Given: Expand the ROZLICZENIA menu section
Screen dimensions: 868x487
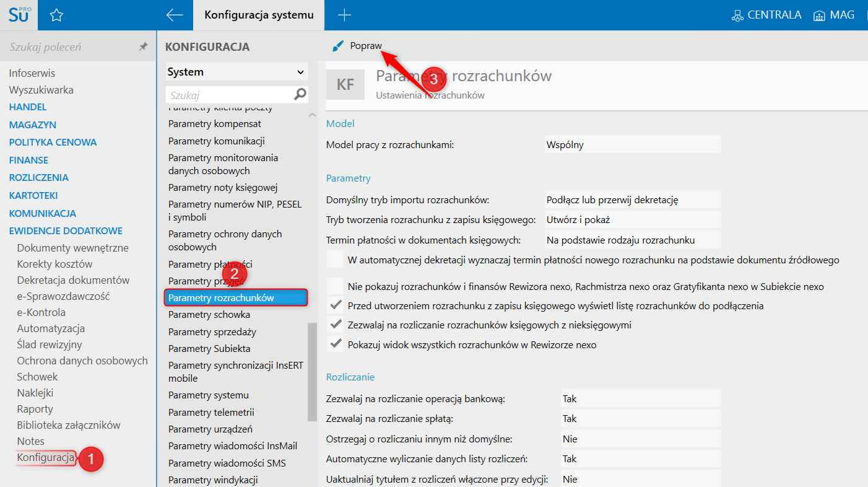Looking at the screenshot, I should [x=38, y=177].
